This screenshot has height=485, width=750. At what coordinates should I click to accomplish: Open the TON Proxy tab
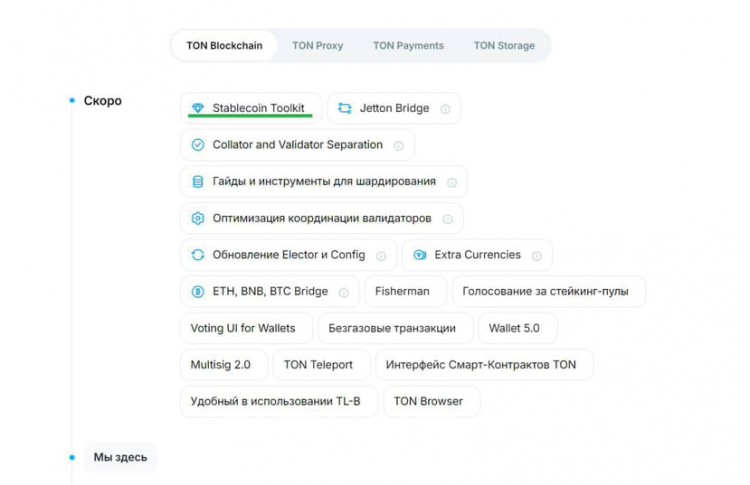tap(318, 45)
